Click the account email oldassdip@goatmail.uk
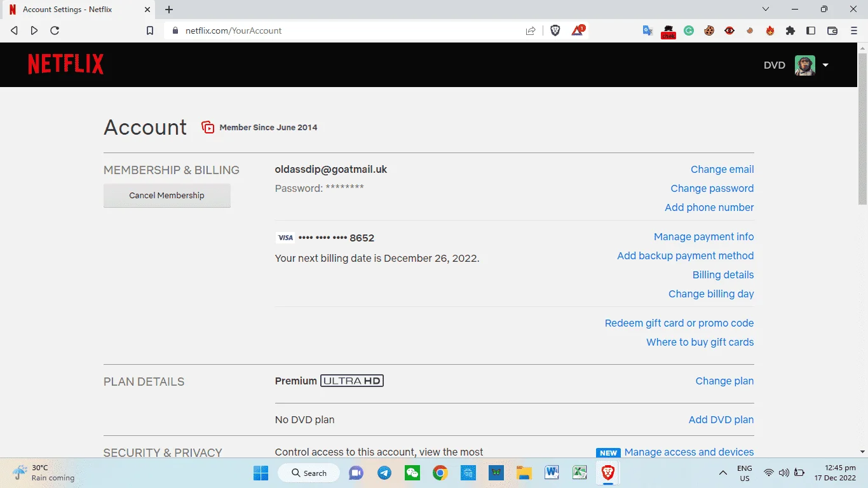Viewport: 868px width, 488px height. (x=331, y=169)
